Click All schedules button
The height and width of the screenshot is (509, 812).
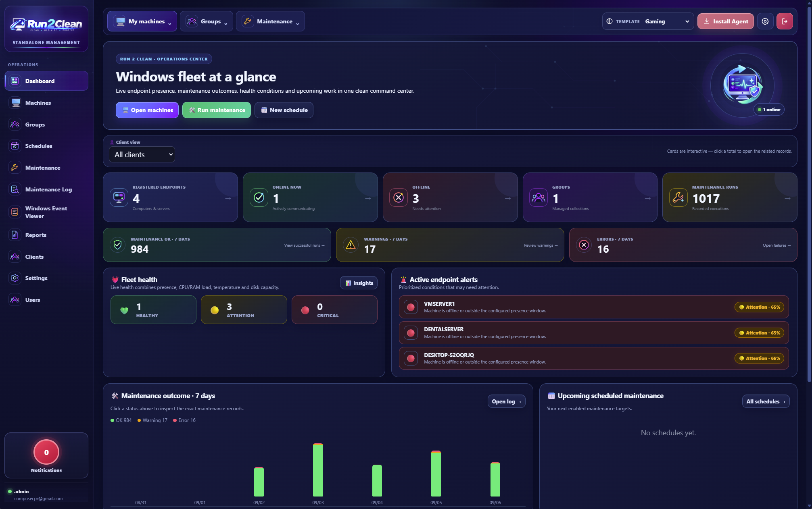pyautogui.click(x=766, y=401)
